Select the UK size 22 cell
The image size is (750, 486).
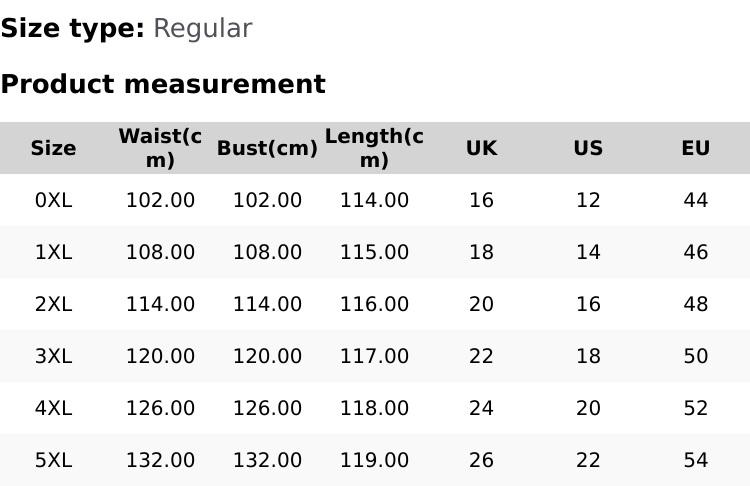pos(481,356)
